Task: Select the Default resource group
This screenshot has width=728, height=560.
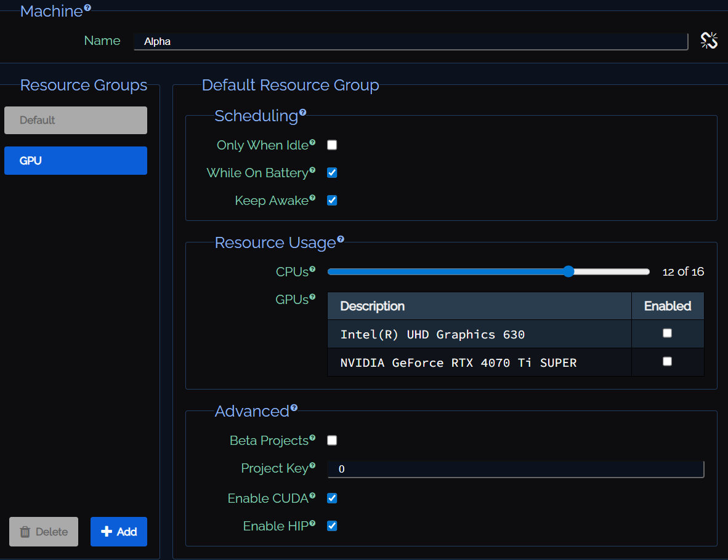Action: tap(76, 120)
